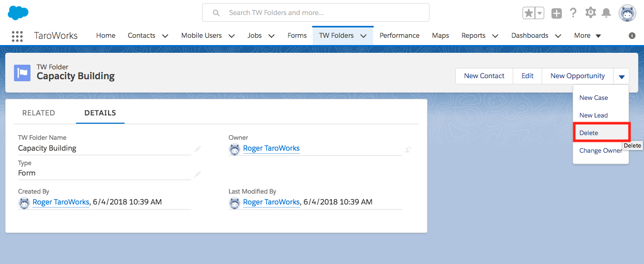Open the Forms tab
The width and height of the screenshot is (644, 264).
click(297, 35)
